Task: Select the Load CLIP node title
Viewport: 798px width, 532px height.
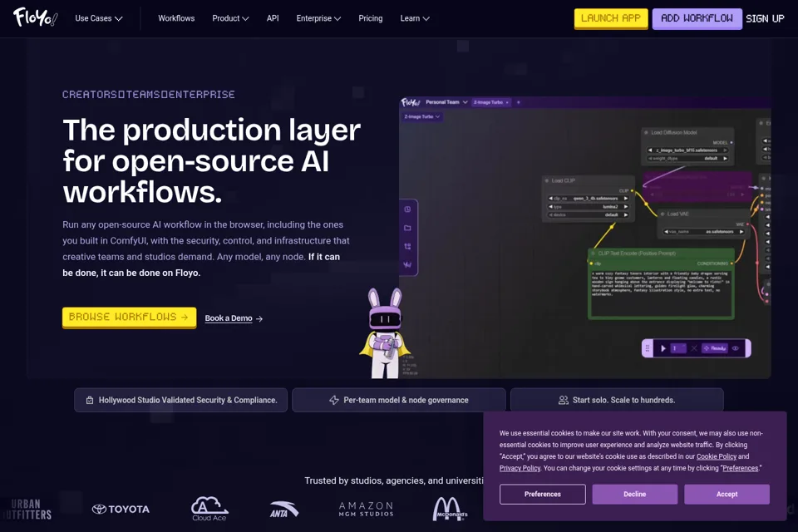Action: coord(563,180)
